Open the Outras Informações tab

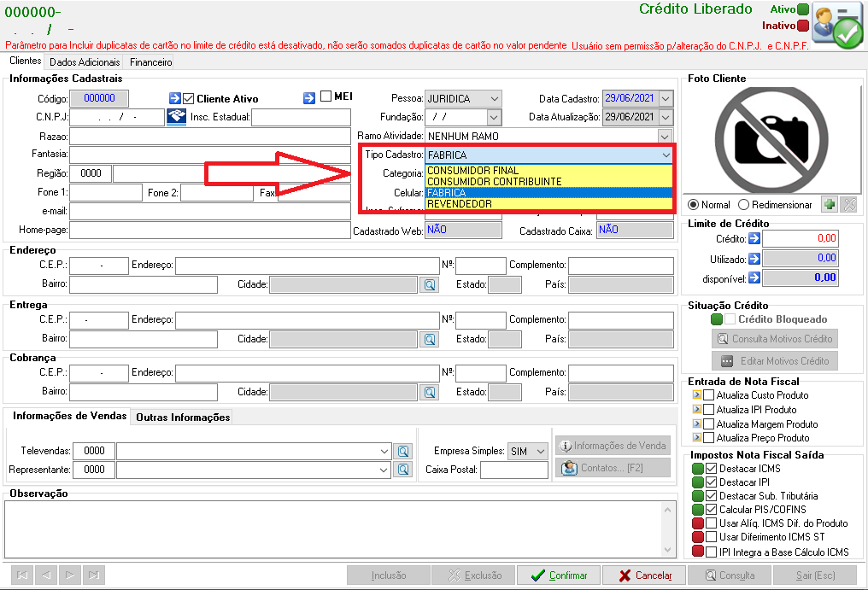click(x=183, y=418)
